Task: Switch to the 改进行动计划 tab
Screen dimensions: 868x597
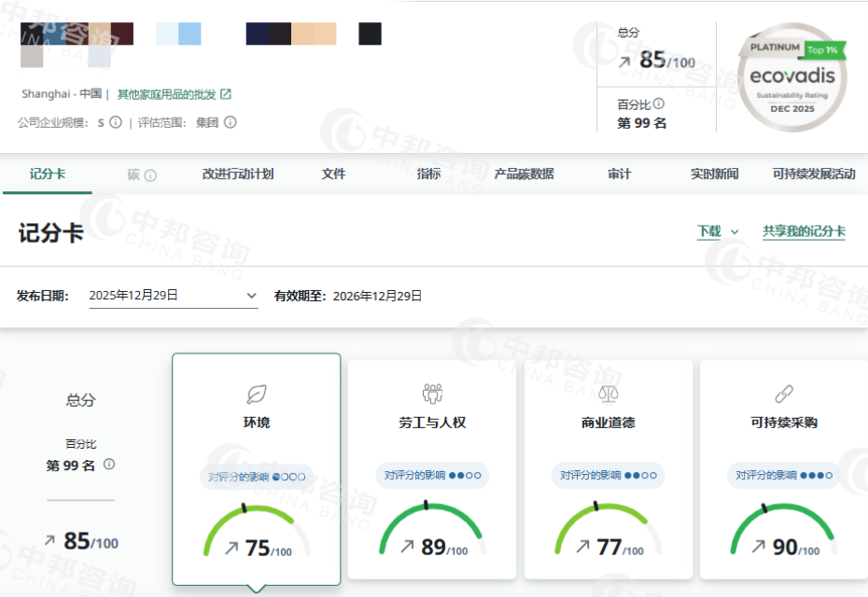Action: coord(237,174)
